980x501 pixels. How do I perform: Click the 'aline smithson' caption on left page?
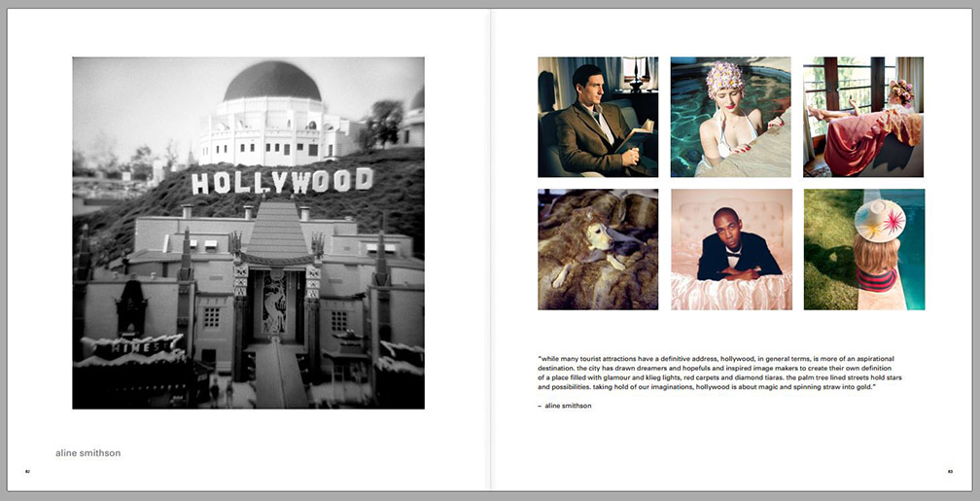[88, 452]
